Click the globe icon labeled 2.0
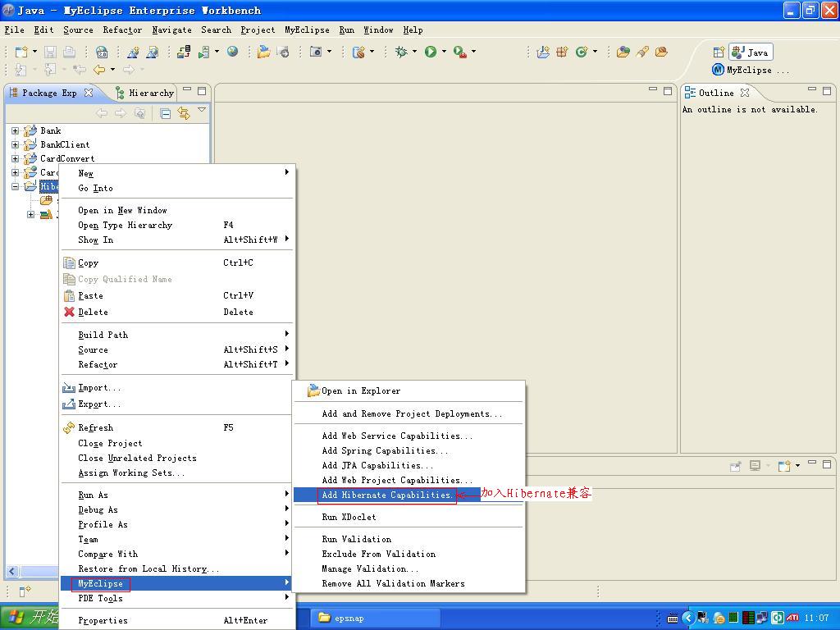840x630 pixels. pyautogui.click(x=102, y=52)
